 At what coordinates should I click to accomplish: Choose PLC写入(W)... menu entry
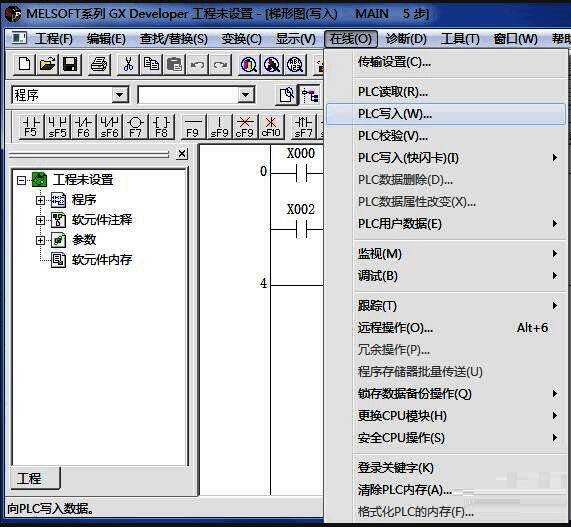tap(446, 114)
